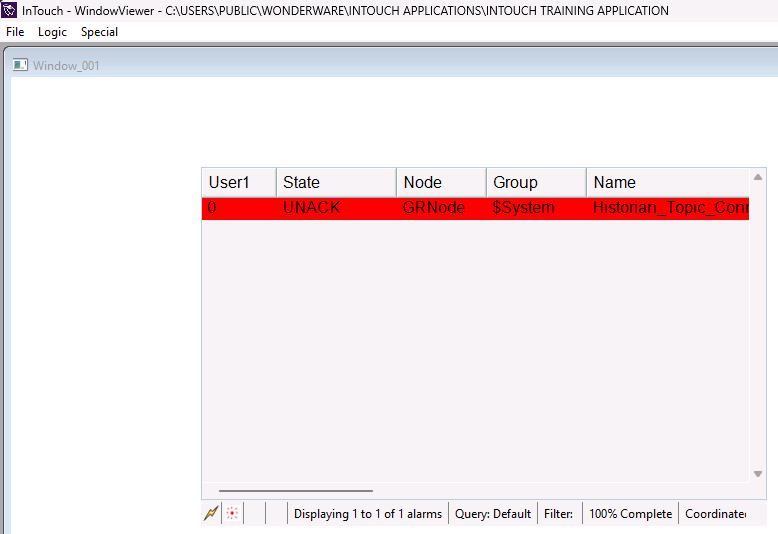Open the File menu
This screenshot has width=778, height=534.
click(15, 32)
